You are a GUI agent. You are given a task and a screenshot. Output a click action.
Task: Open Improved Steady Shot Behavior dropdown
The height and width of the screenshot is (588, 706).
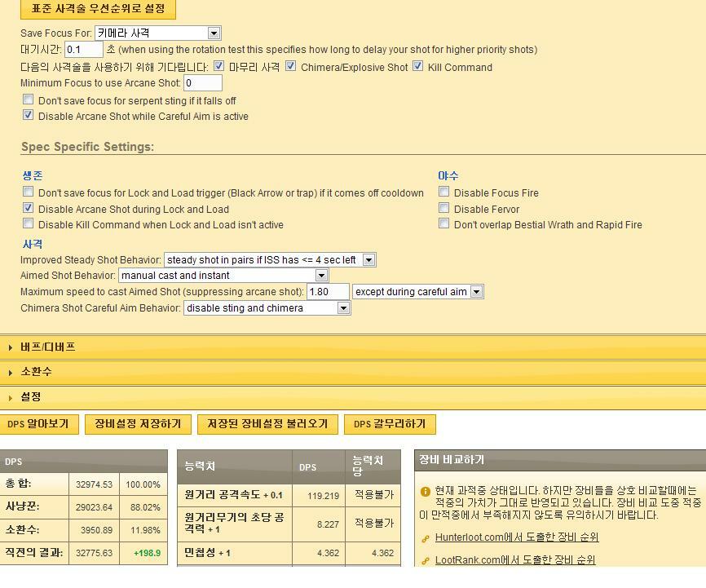(x=368, y=260)
